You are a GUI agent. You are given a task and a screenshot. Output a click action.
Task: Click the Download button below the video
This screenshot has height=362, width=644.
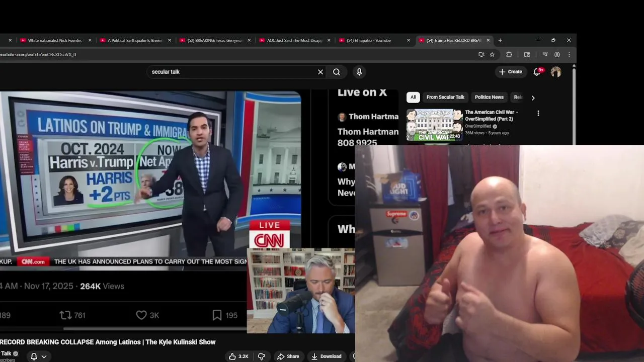click(x=326, y=356)
